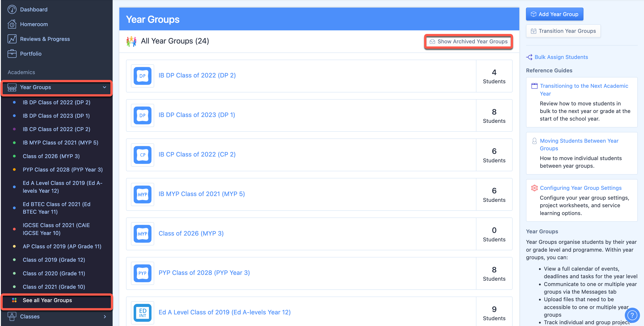Click the 4 Students count for IB DP 2022
The width and height of the screenshot is (644, 326).
[x=494, y=76]
